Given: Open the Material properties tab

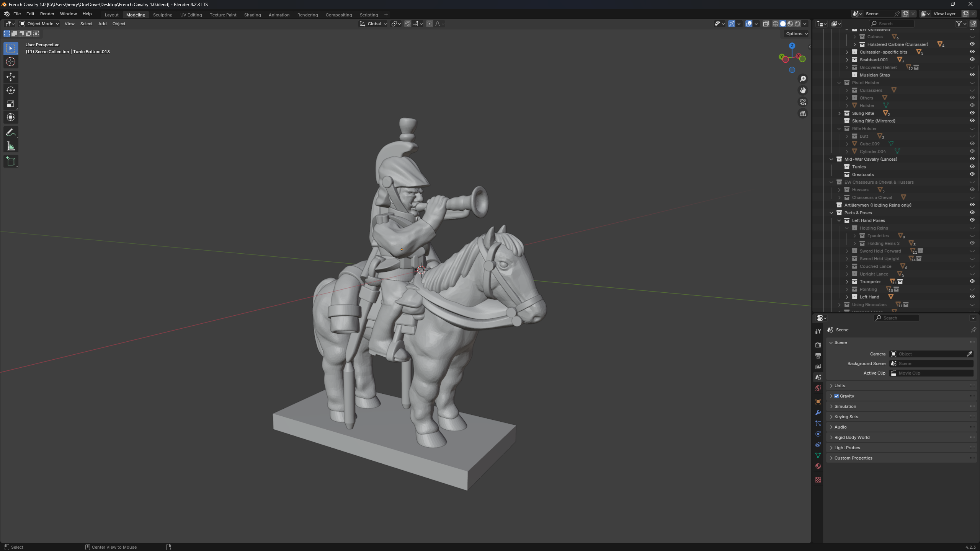Looking at the screenshot, I should tap(818, 466).
